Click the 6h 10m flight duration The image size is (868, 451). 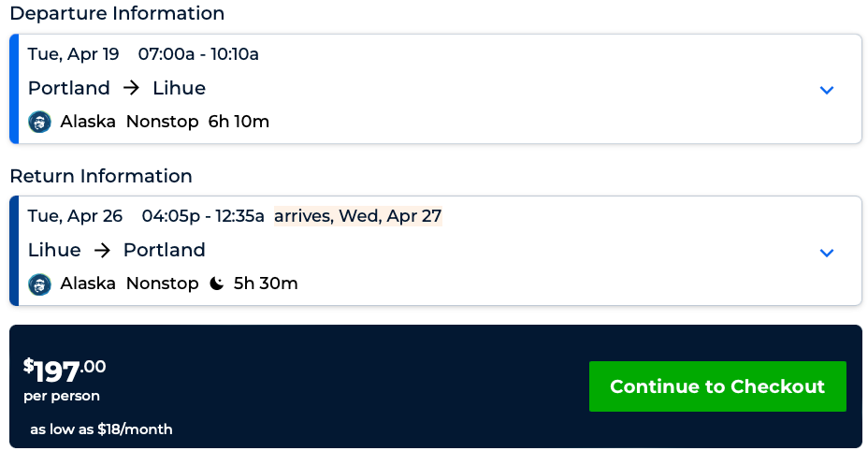click(239, 122)
